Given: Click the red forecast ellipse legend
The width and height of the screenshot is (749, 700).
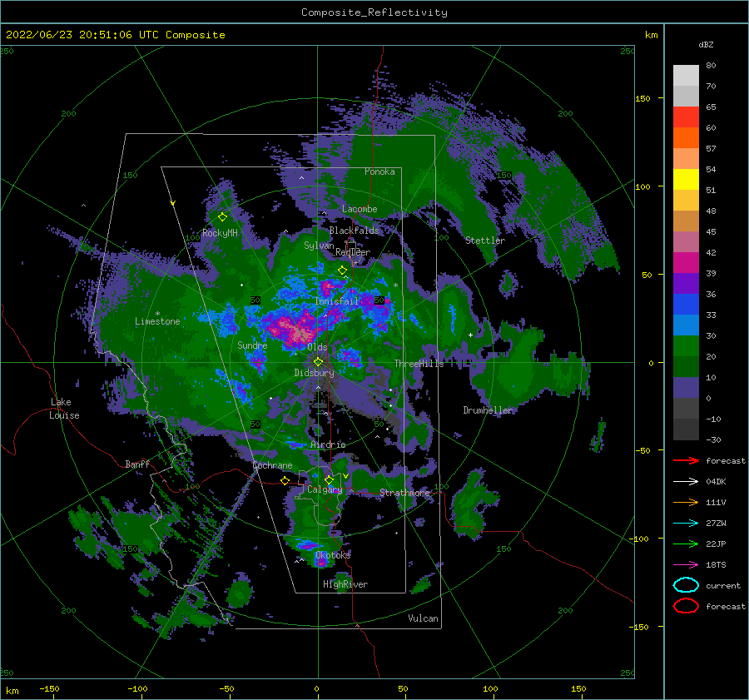Looking at the screenshot, I should coord(686,606).
